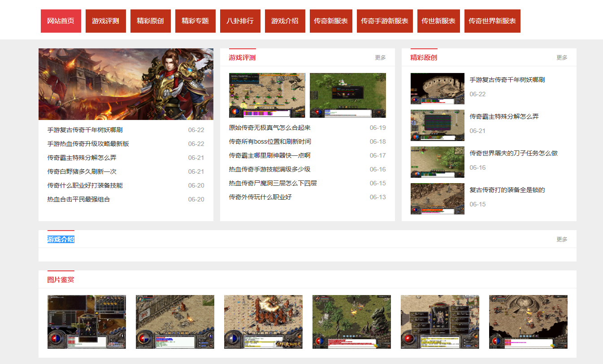The width and height of the screenshot is (603, 364).
Task: View the article 传奇什么职业好打装备技能
Action: (85, 186)
